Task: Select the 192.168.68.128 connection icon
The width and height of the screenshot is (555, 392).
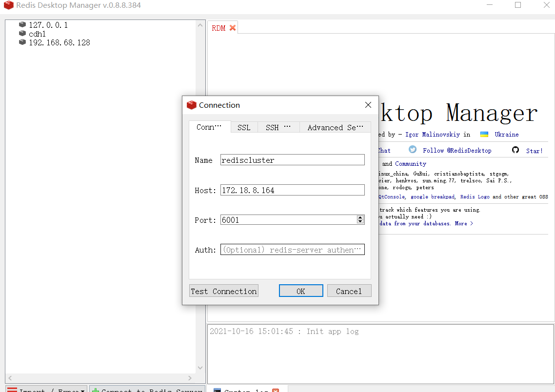Action: click(x=22, y=42)
